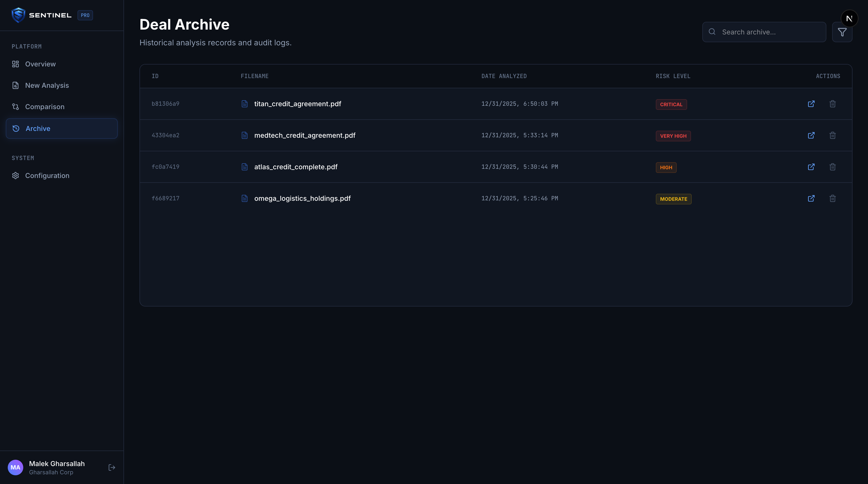Open medtech_credit_agreement.pdf via external link icon
Viewport: 868px width, 484px height.
point(811,135)
